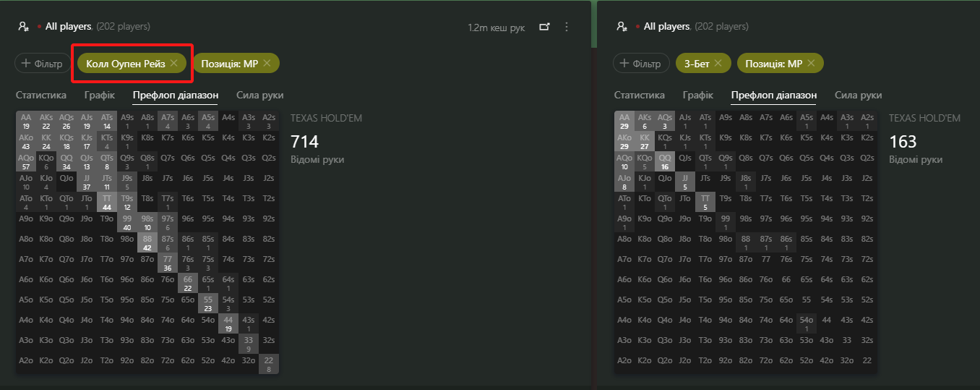Select JJ cell with 5 in right grid

685,182
